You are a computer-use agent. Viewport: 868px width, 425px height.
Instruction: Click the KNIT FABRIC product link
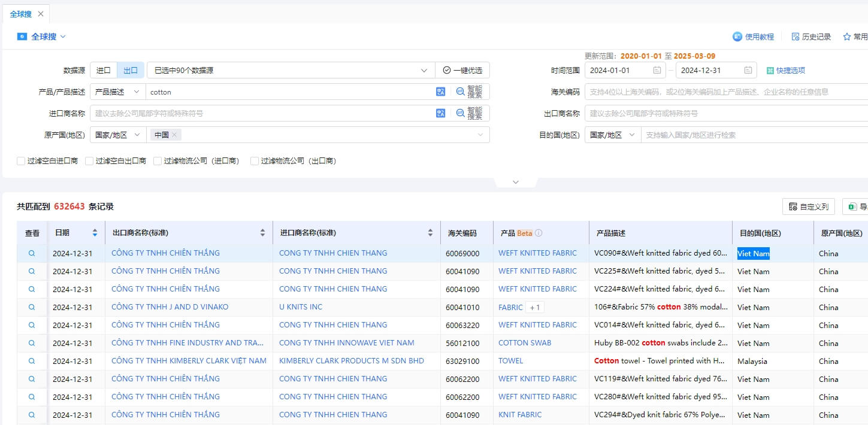click(x=520, y=415)
